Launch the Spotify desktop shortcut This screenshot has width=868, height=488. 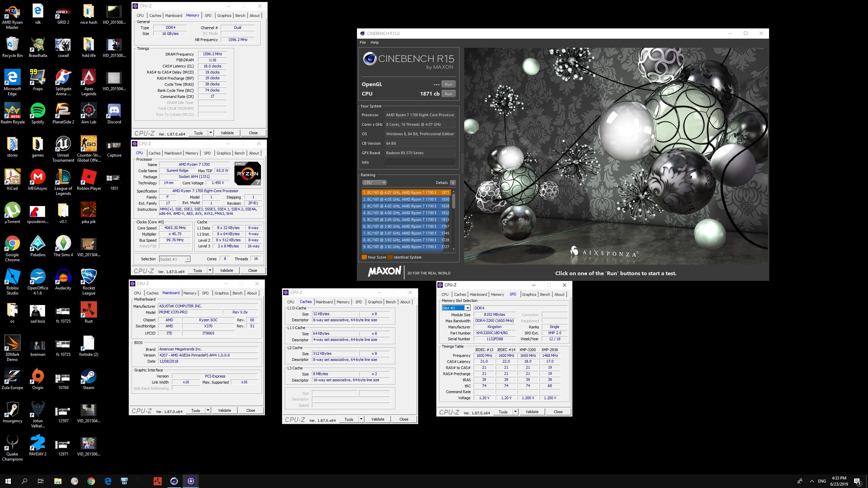(x=38, y=114)
